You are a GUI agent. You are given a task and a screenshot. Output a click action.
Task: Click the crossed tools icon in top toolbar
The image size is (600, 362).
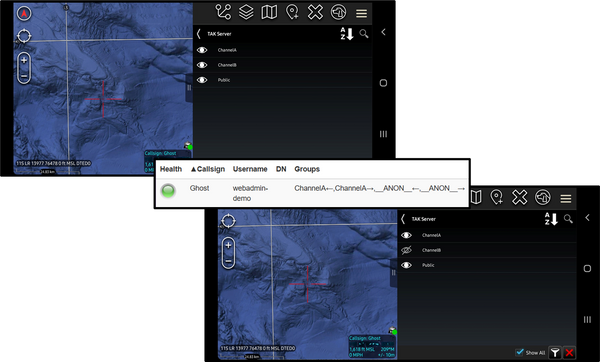pos(315,12)
